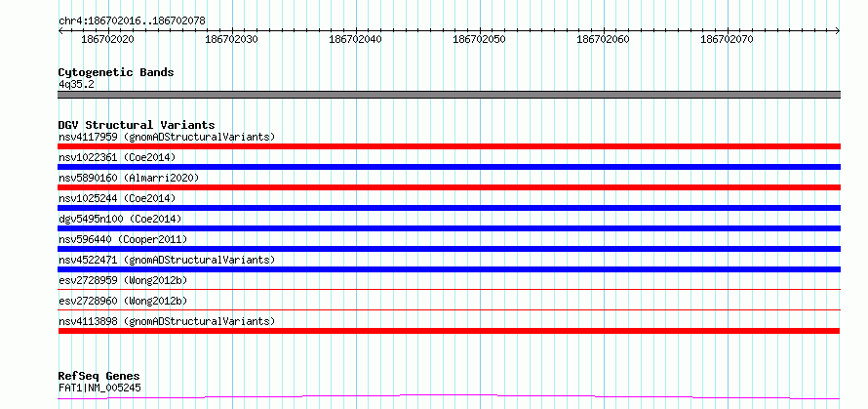Click the nsv1025244 (Coe2014) label

tap(117, 198)
